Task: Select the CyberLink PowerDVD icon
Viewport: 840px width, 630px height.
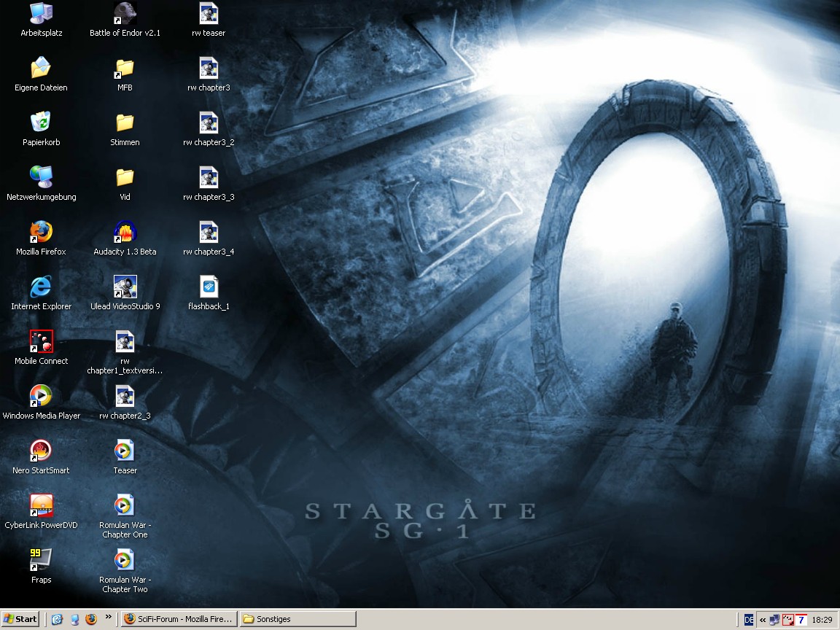Action: [x=41, y=506]
